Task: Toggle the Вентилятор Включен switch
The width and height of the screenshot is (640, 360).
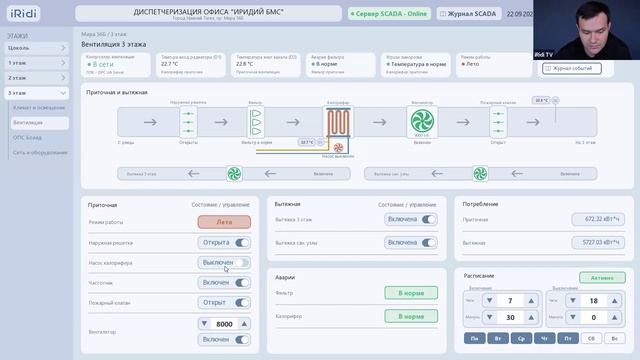Action: coord(242,340)
